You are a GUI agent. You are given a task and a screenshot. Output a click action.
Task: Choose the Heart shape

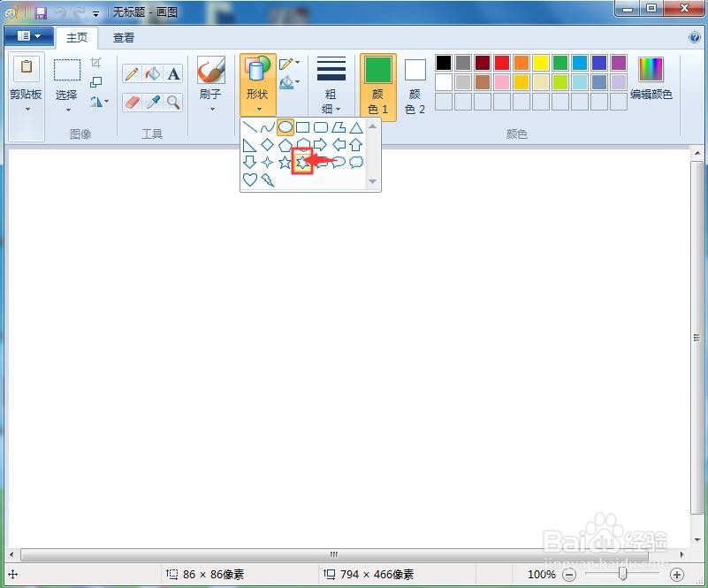tap(249, 179)
